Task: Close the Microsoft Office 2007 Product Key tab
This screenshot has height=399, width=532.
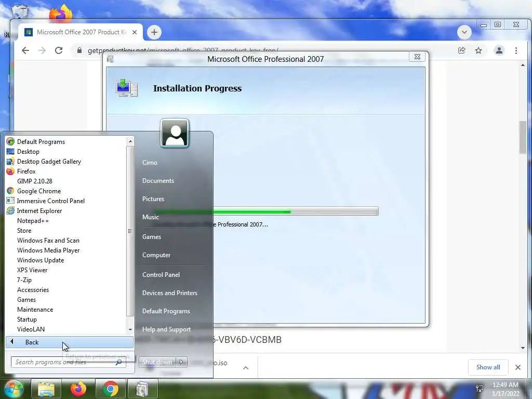Action: [x=135, y=32]
